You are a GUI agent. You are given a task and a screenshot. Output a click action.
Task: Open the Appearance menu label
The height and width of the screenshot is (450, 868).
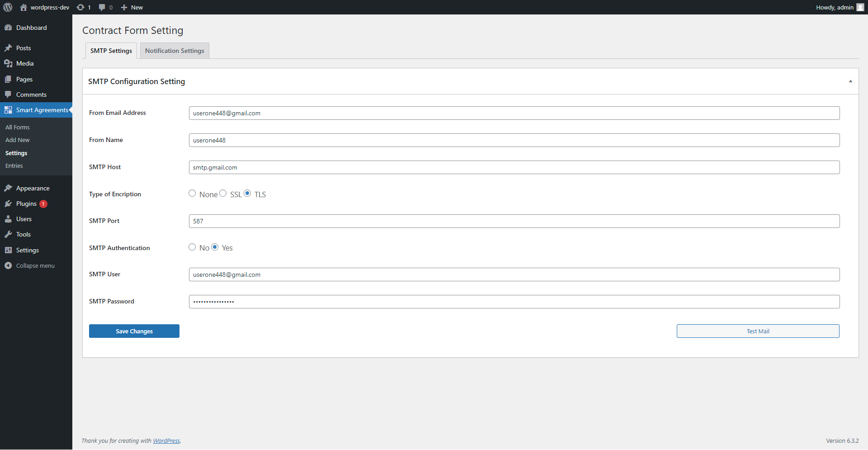pyautogui.click(x=33, y=188)
